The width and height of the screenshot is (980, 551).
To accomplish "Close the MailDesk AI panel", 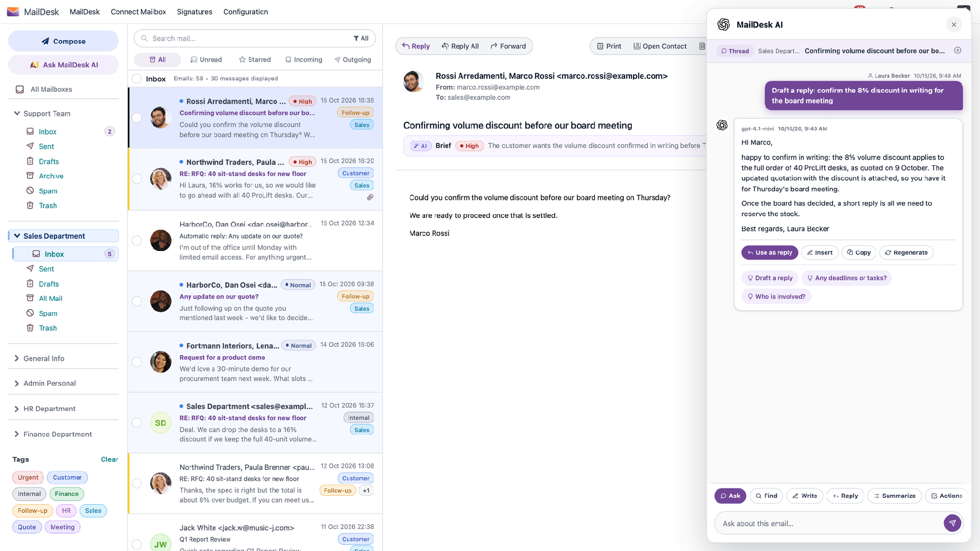I will tap(953, 24).
